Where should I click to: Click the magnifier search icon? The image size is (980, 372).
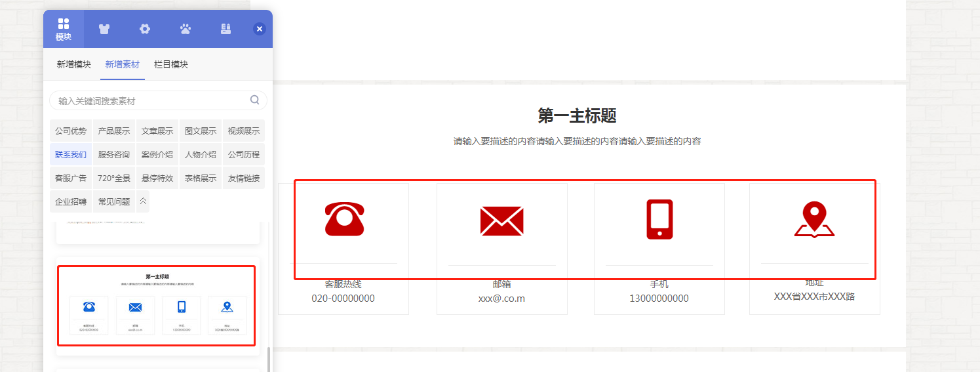[x=255, y=100]
